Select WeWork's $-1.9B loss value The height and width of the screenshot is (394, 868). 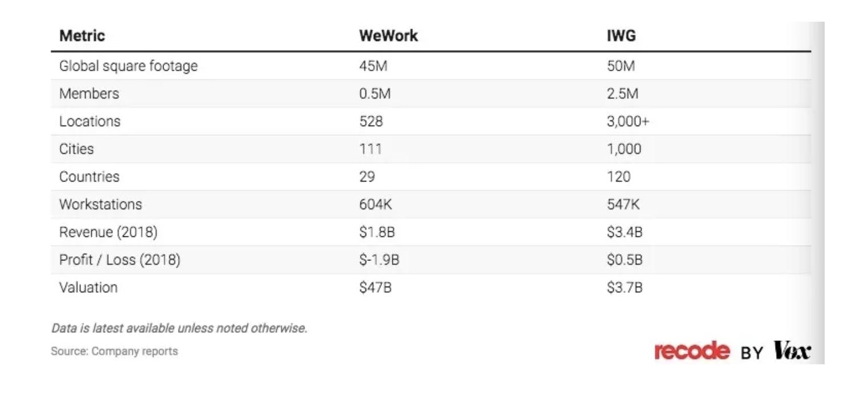(379, 260)
